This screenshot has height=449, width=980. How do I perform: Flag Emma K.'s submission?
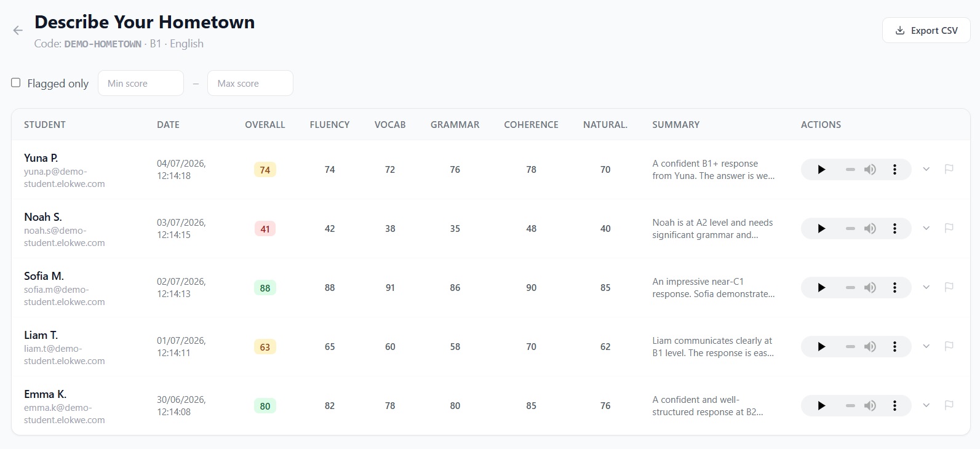pos(949,405)
